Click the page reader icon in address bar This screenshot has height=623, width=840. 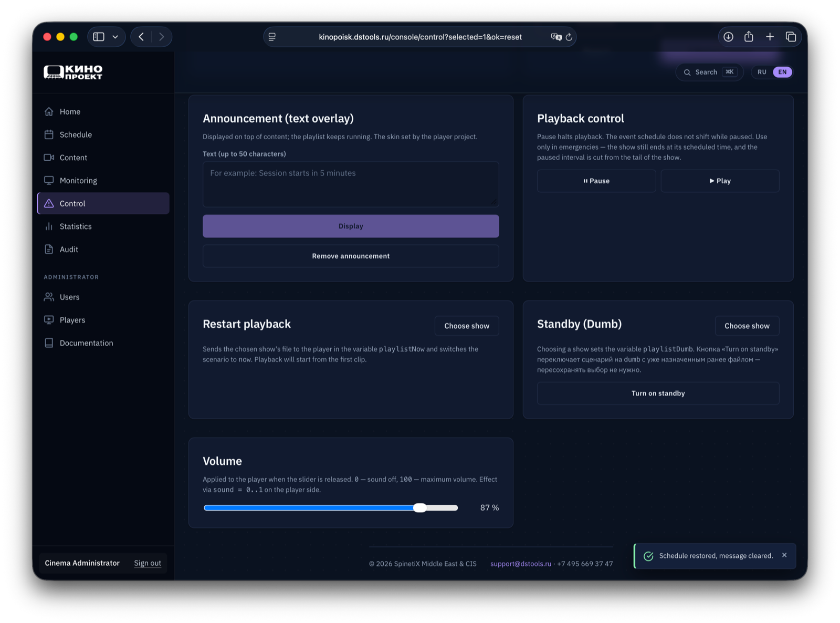pyautogui.click(x=272, y=37)
